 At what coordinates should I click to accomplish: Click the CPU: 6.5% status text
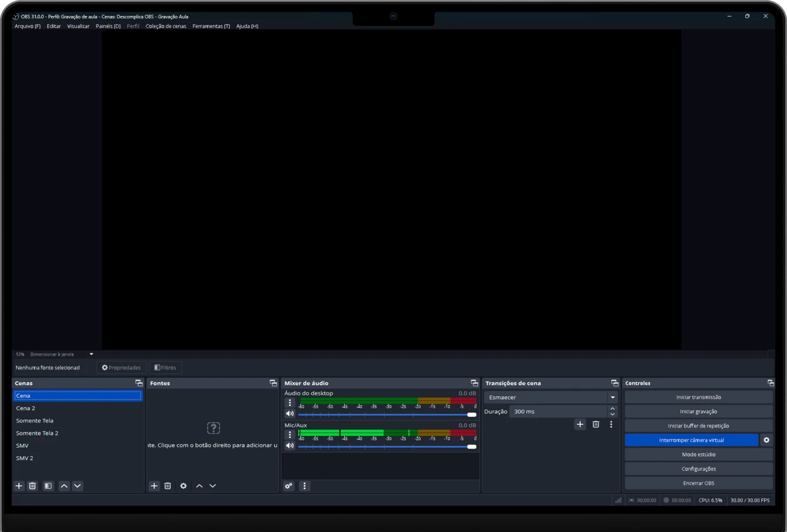click(710, 501)
